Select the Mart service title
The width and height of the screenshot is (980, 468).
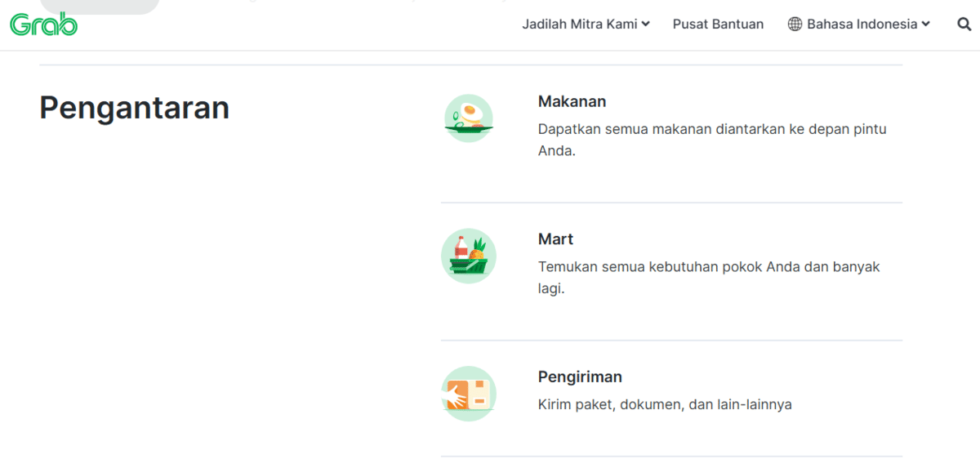click(x=555, y=239)
